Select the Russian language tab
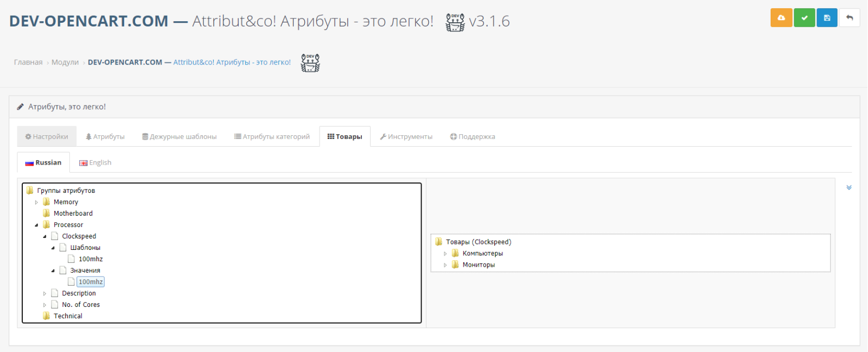This screenshot has height=352, width=868. click(x=43, y=162)
